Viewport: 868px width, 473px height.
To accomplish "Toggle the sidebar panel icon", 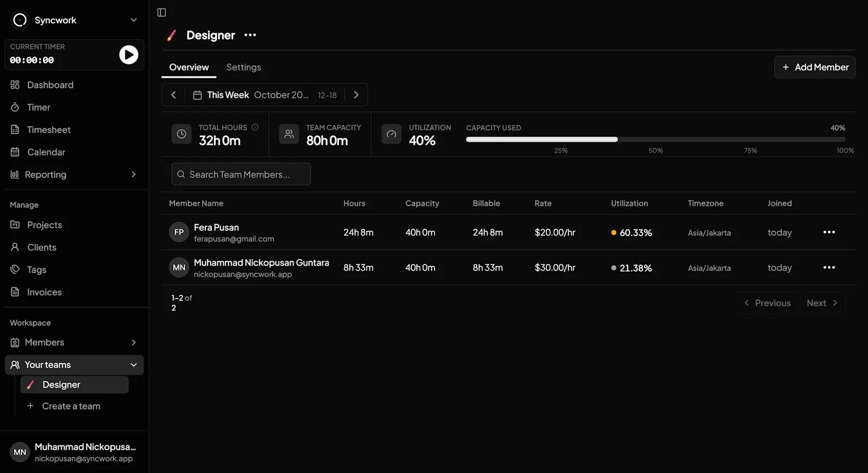I will point(162,12).
